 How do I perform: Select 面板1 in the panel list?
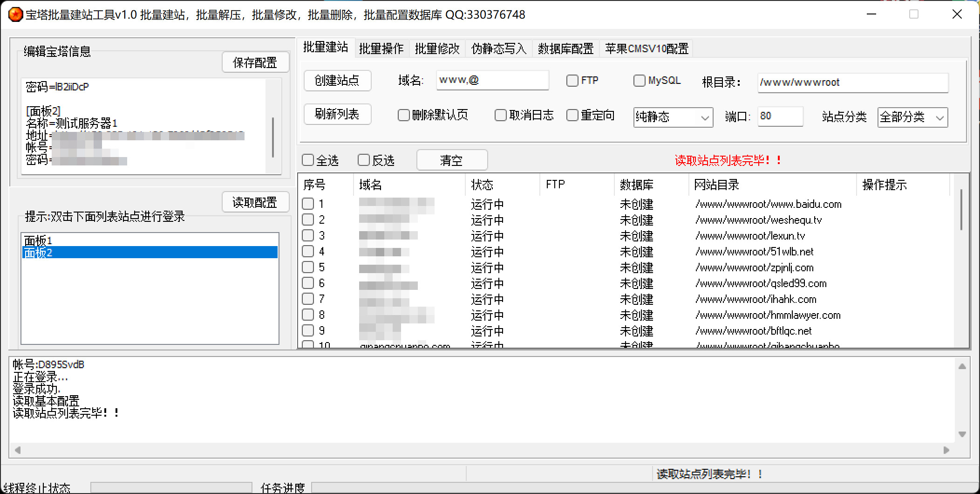[150, 240]
